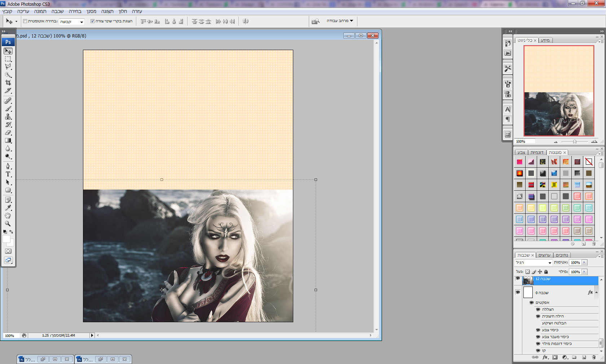Click the אטימות (opacity) value field

[x=575, y=263]
